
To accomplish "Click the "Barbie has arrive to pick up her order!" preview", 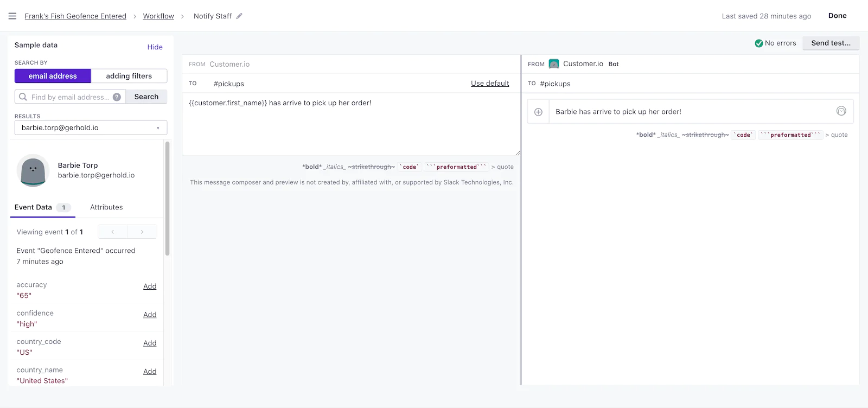I will (x=618, y=112).
